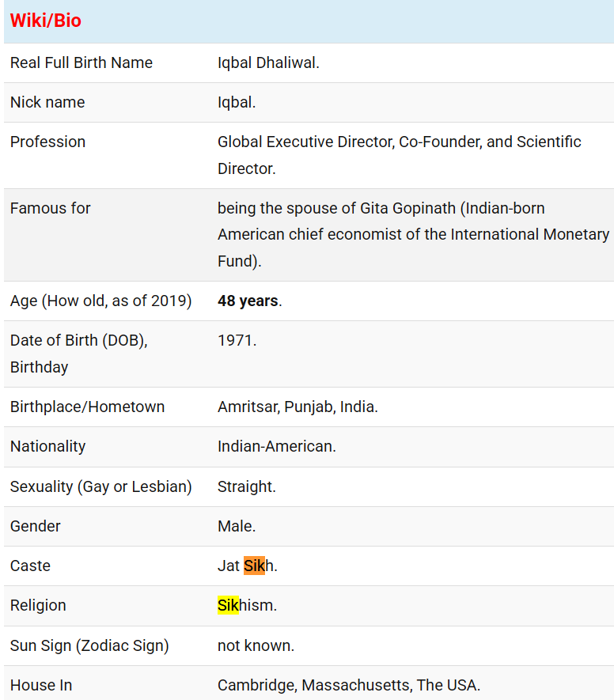Click the name Iqbal Dhaliwal

click(268, 63)
